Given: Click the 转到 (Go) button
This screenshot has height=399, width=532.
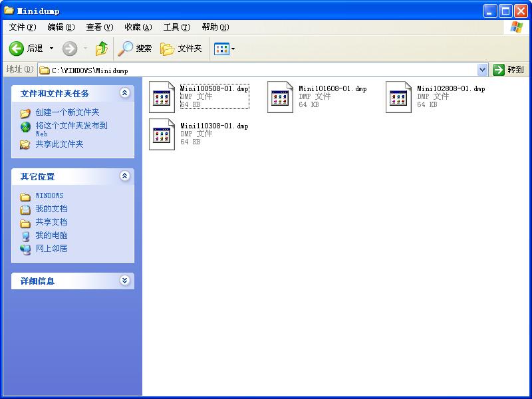Looking at the screenshot, I should tap(509, 70).
